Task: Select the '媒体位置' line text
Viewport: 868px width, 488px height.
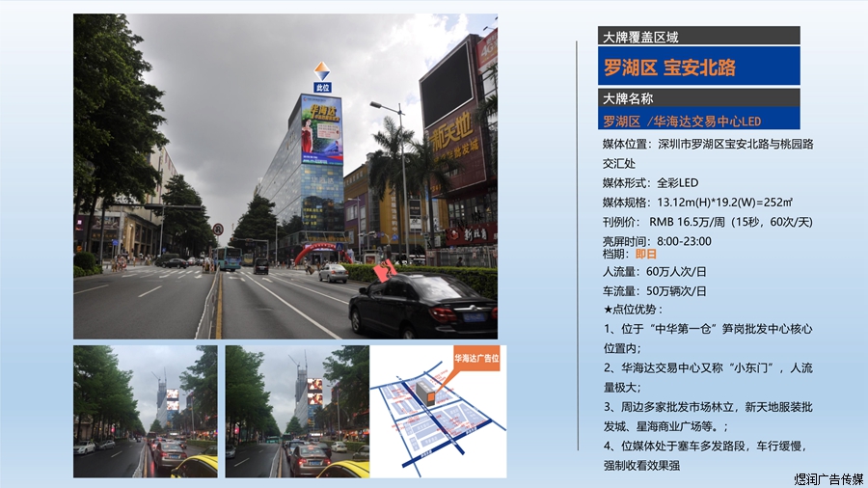Action: (708, 144)
